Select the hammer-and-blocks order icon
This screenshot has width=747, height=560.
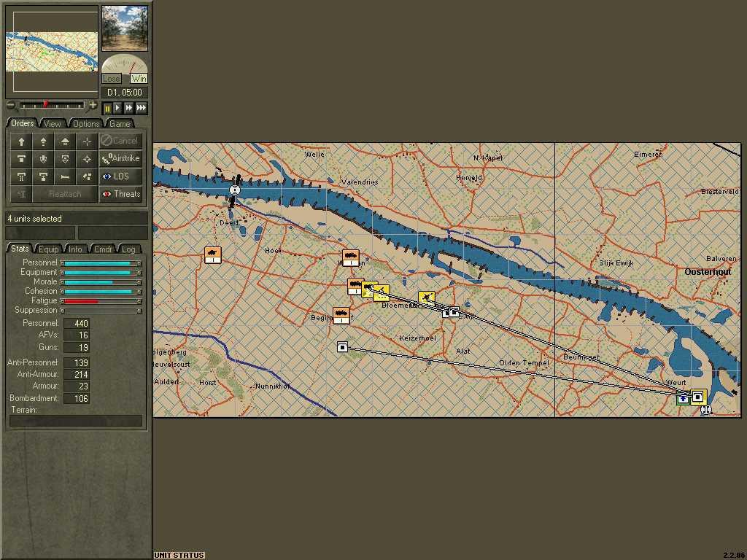(87, 176)
